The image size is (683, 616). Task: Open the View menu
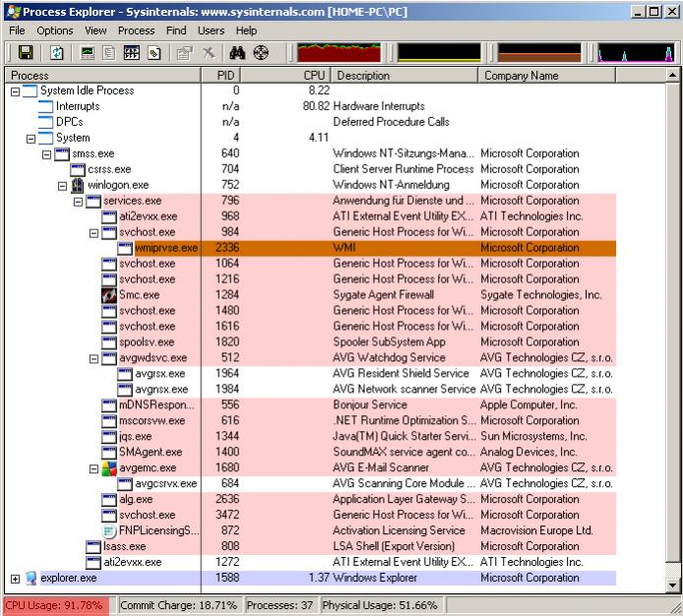[x=95, y=31]
